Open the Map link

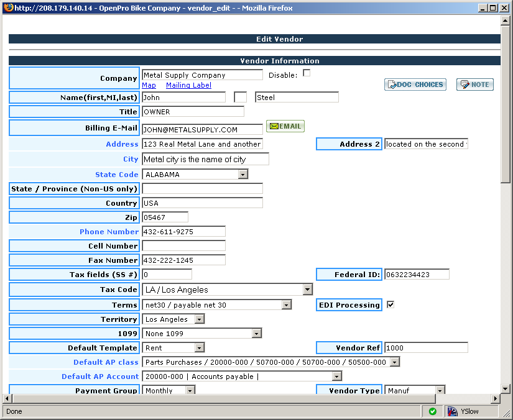point(149,85)
